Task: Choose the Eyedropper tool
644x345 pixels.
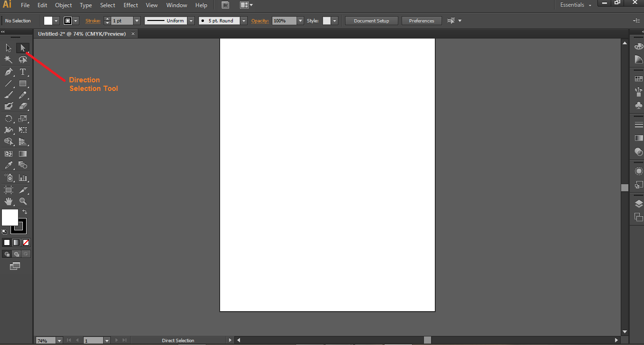Action: pyautogui.click(x=9, y=165)
